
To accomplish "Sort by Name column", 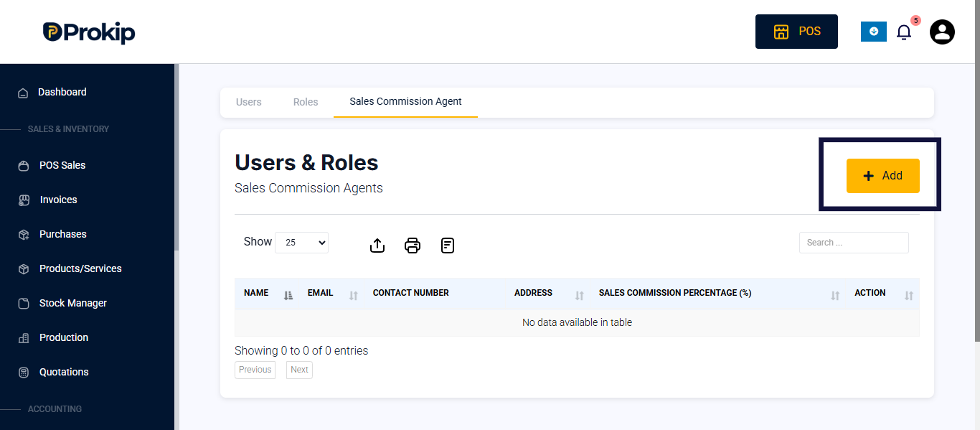I will 267,294.
